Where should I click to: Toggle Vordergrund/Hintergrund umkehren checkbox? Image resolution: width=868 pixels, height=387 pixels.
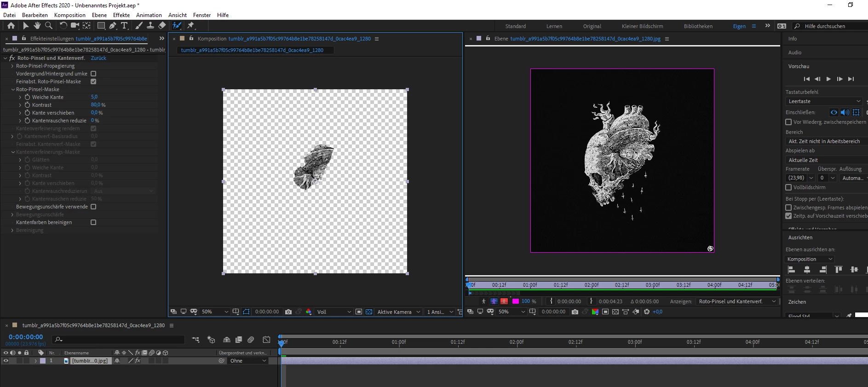[93, 74]
